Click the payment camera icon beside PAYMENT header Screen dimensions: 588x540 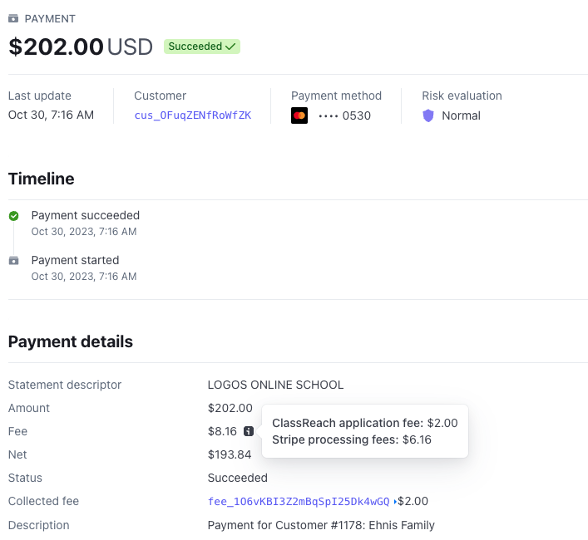pos(13,18)
